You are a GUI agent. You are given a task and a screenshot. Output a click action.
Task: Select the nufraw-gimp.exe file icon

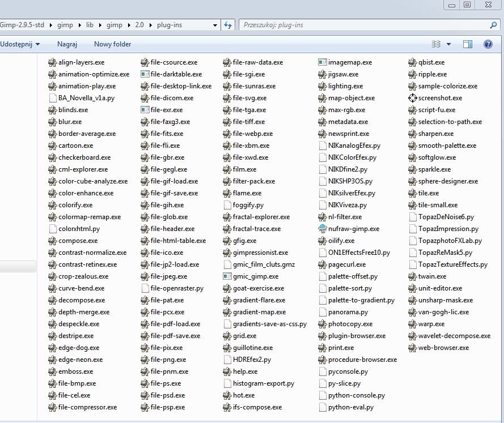coord(323,229)
